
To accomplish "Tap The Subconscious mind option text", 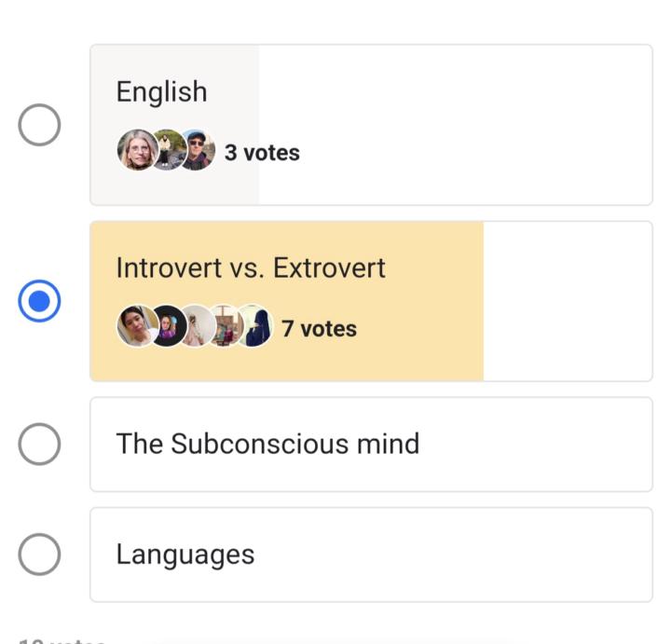I will tap(267, 444).
